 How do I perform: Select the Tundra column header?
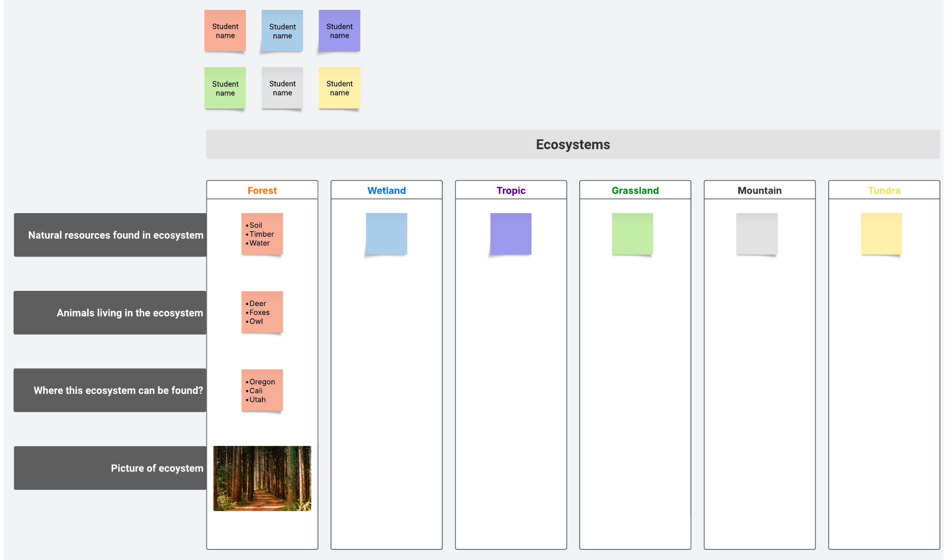point(884,190)
